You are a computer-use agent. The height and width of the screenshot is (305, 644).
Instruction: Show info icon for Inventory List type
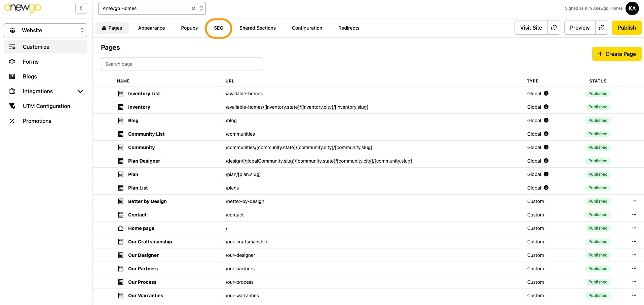[x=546, y=93]
